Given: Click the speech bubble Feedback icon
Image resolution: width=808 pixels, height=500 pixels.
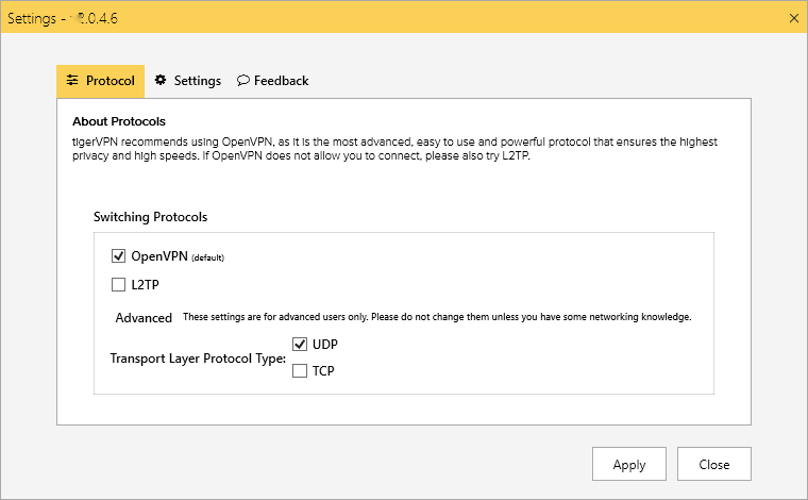Looking at the screenshot, I should (243, 80).
